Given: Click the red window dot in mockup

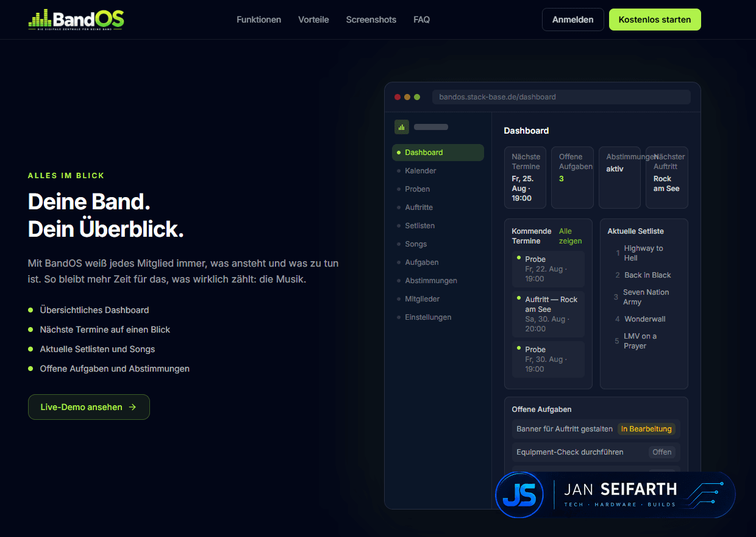Looking at the screenshot, I should pyautogui.click(x=398, y=97).
